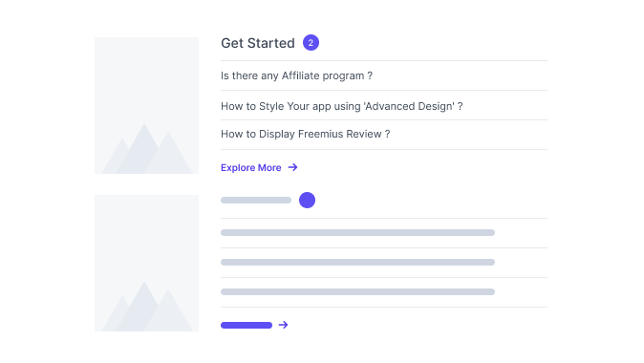The image size is (644, 363).
Task: Click the purple placeholder link bar
Action: tap(247, 325)
